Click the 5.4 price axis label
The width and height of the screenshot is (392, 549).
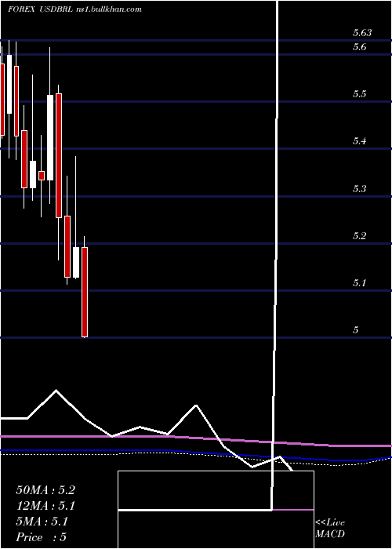click(359, 141)
